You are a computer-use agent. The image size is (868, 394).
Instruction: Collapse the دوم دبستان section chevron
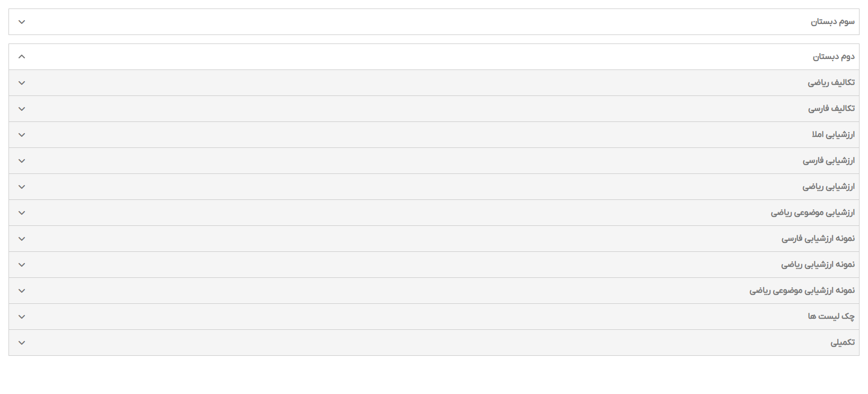click(22, 57)
